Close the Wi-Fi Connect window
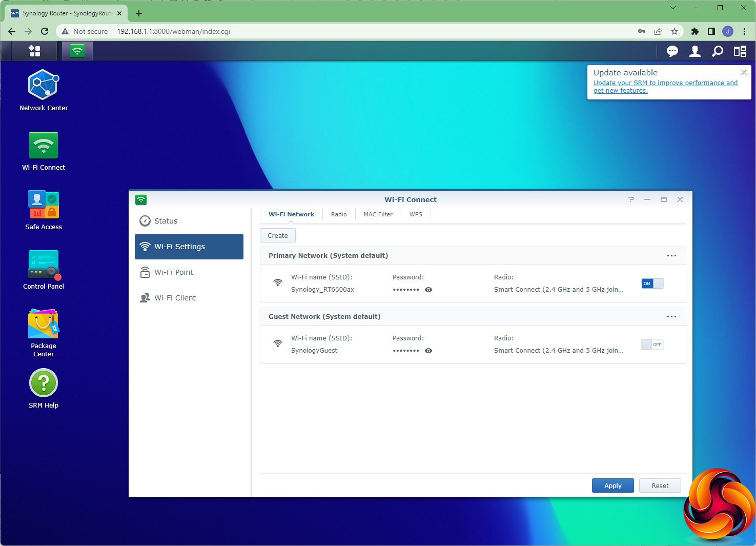Screen dimensions: 756x546 pyautogui.click(x=680, y=199)
